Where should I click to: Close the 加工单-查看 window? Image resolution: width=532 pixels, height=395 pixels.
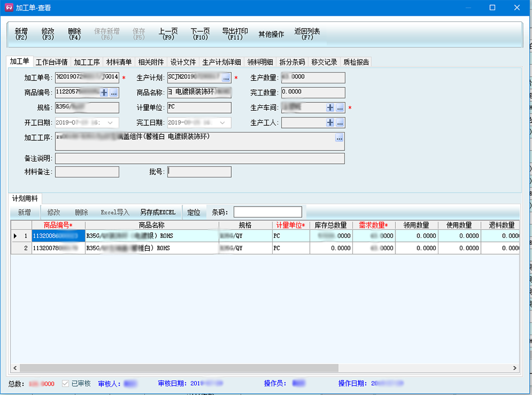[x=517, y=7]
